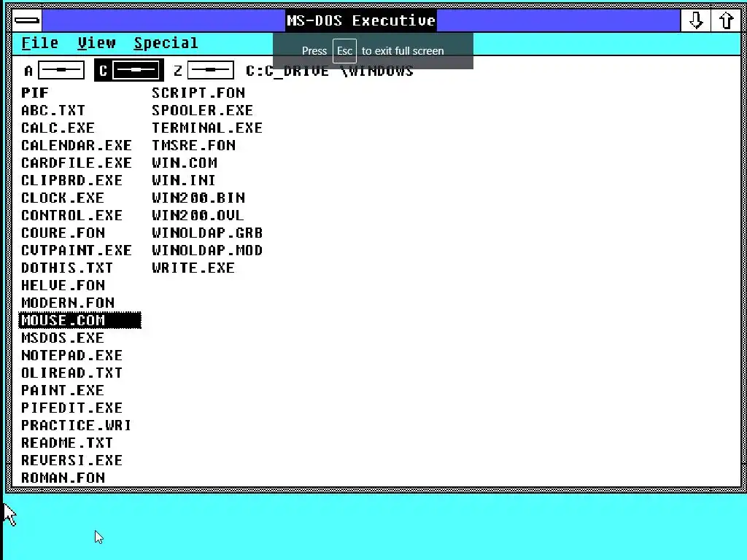The width and height of the screenshot is (747, 560).
Task: Select NOTEPAD.EXE file
Action: coord(71,355)
